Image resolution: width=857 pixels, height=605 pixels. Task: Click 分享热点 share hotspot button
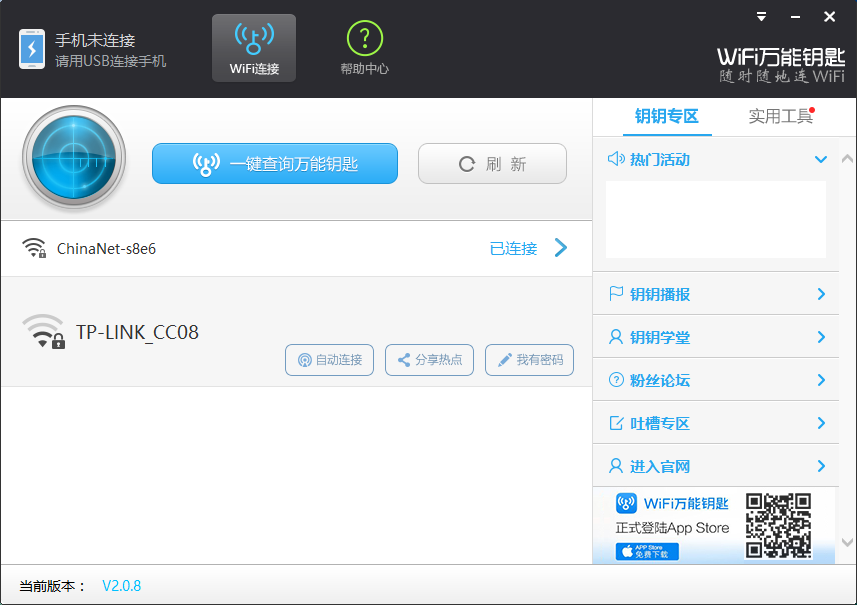coord(429,360)
